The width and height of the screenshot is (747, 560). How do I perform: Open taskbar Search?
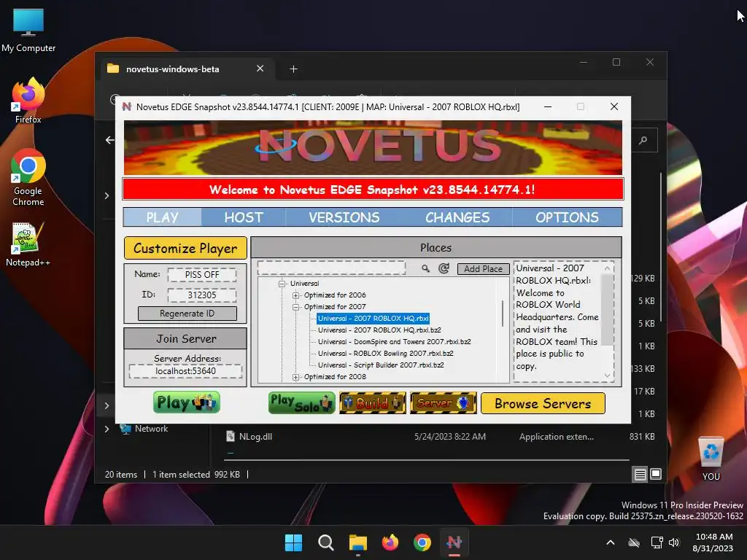point(326,542)
